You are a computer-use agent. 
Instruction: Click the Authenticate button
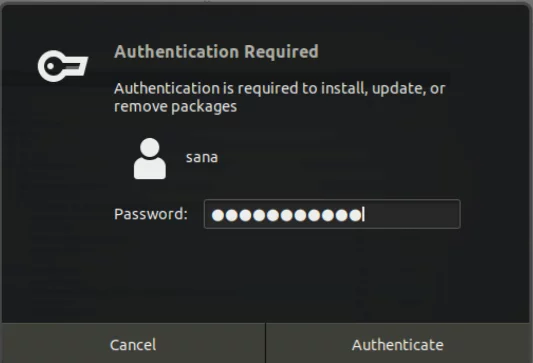click(398, 344)
